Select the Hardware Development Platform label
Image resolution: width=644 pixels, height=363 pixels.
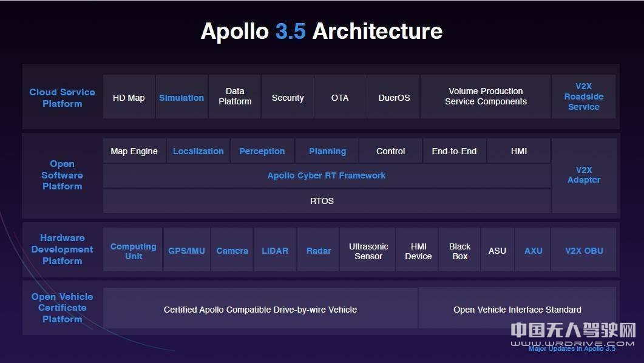[62, 249]
